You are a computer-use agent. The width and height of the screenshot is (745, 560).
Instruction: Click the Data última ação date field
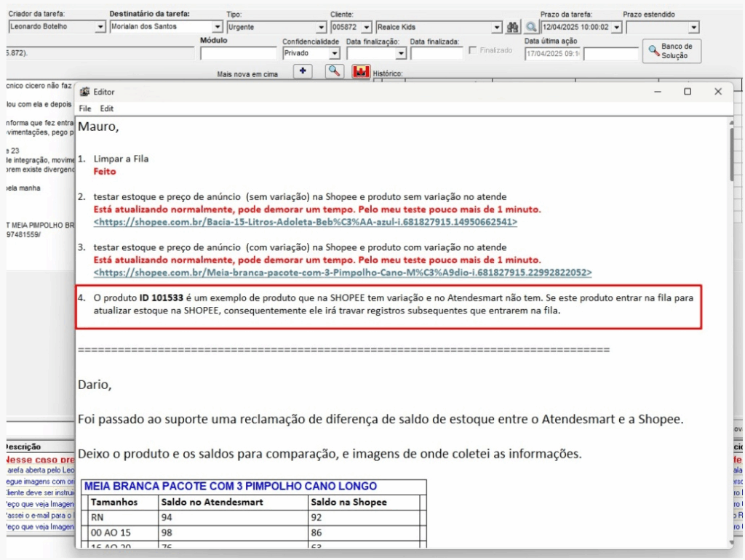(553, 54)
